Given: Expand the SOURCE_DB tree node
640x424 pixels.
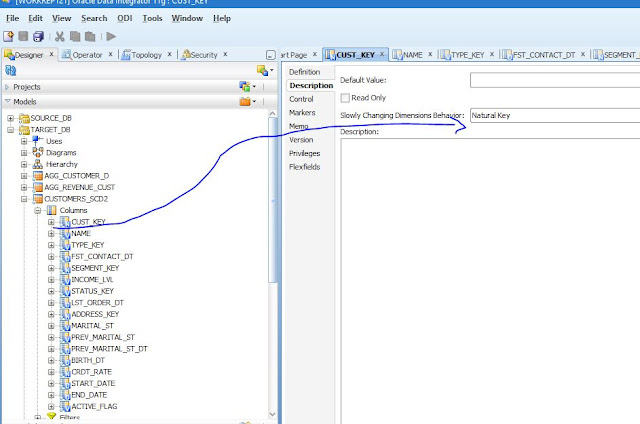Looking at the screenshot, I should (10, 118).
